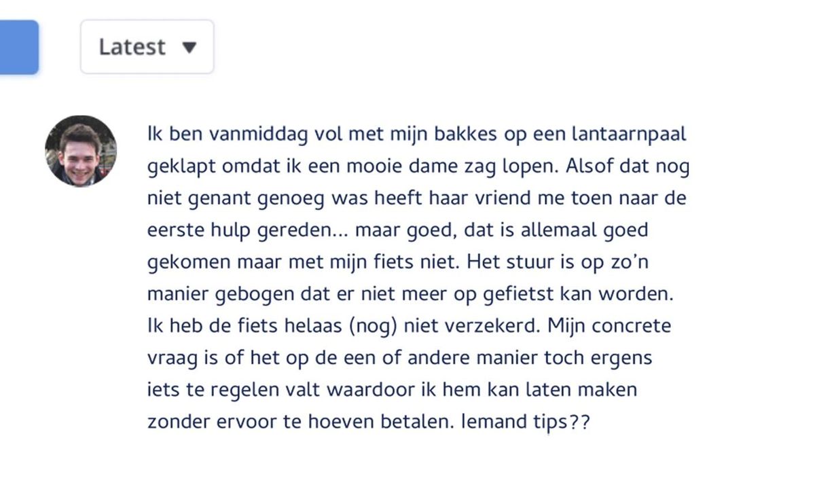The height and width of the screenshot is (504, 815).
Task: Click the line beginning "niet genant genoeg"
Action: pos(417,198)
